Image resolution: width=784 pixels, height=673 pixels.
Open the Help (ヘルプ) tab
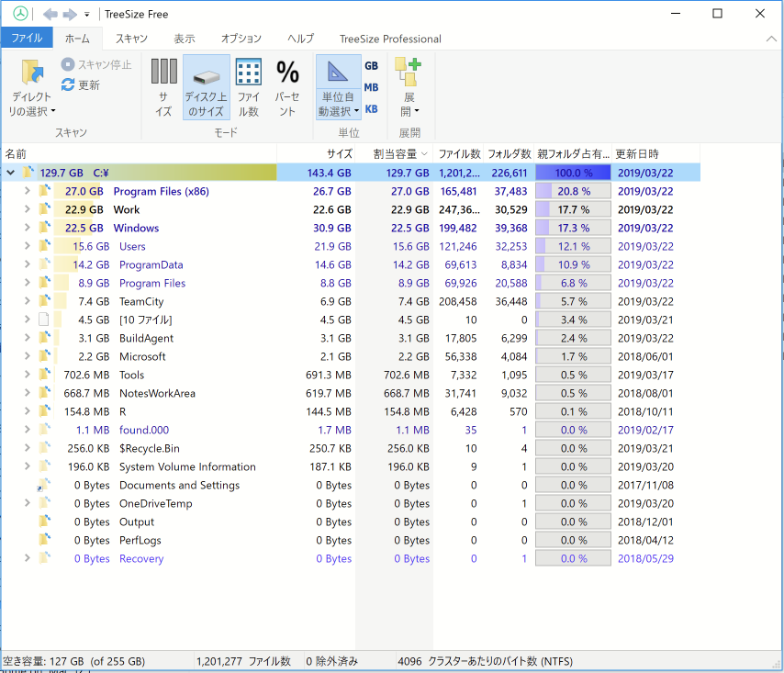(x=300, y=39)
